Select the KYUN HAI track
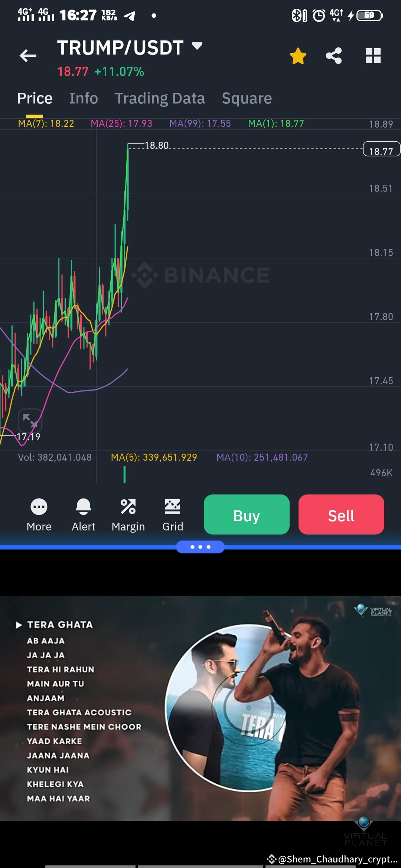Viewport: 401px width, 868px height. tap(48, 770)
